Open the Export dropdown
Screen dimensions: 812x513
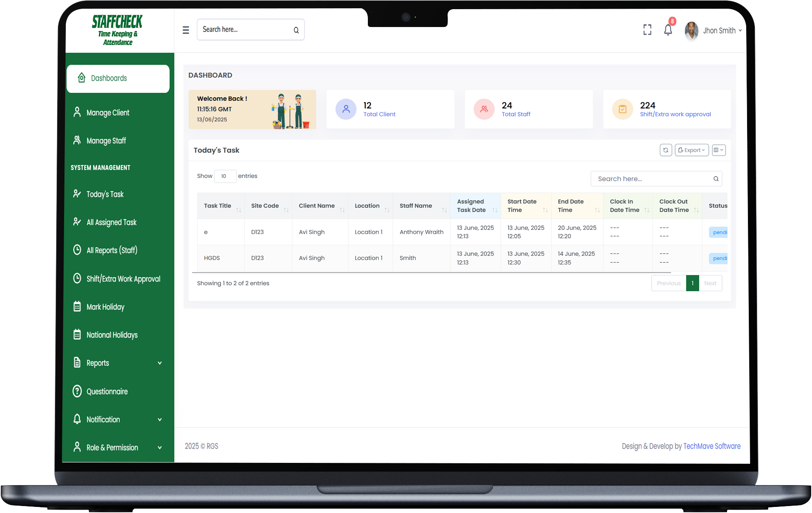click(x=692, y=150)
